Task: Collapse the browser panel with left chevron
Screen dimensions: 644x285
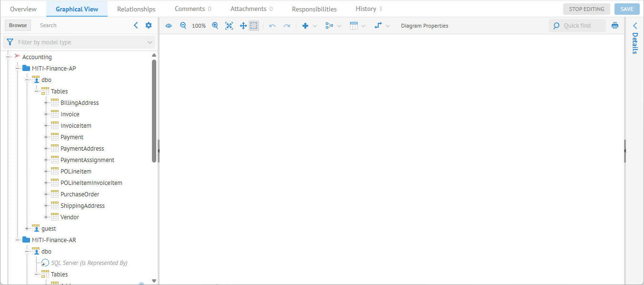Action: pos(136,25)
